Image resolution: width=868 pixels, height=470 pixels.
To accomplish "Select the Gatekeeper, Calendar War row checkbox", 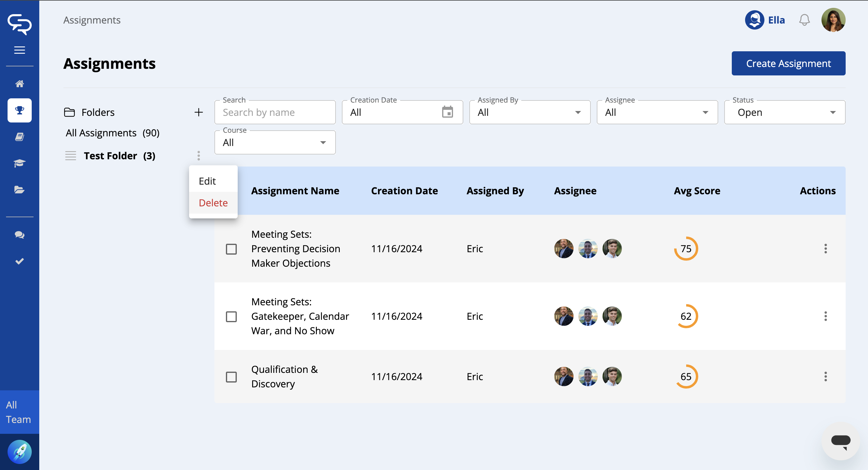I will pos(231,316).
